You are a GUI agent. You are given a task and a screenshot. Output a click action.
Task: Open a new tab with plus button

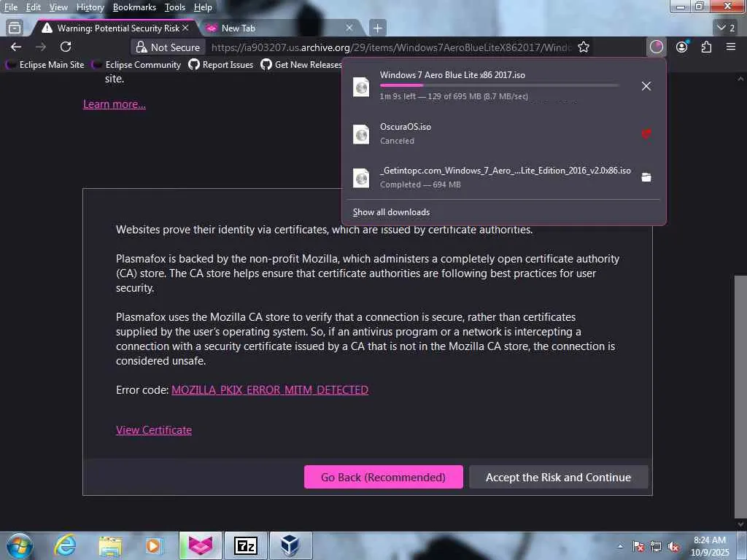pyautogui.click(x=377, y=28)
